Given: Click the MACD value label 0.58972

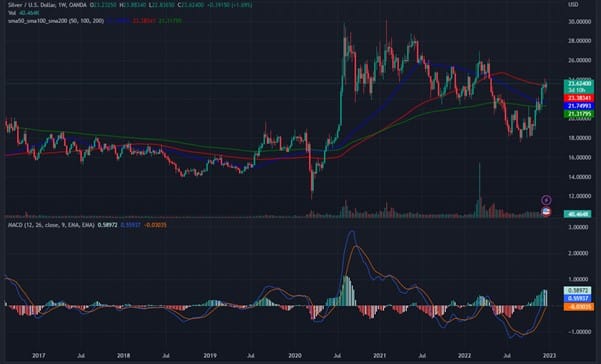Looking at the screenshot, I should tap(577, 291).
